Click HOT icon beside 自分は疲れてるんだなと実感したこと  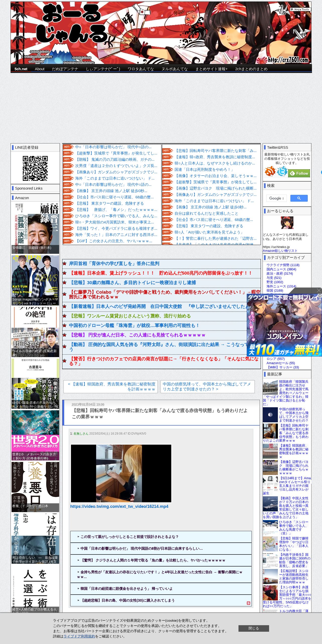[168, 213]
